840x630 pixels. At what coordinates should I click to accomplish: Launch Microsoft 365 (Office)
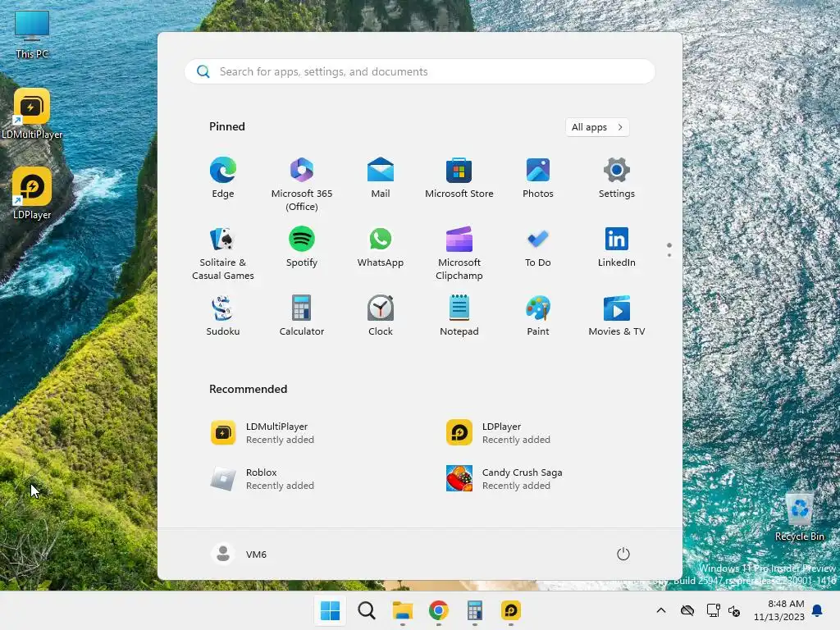tap(302, 184)
